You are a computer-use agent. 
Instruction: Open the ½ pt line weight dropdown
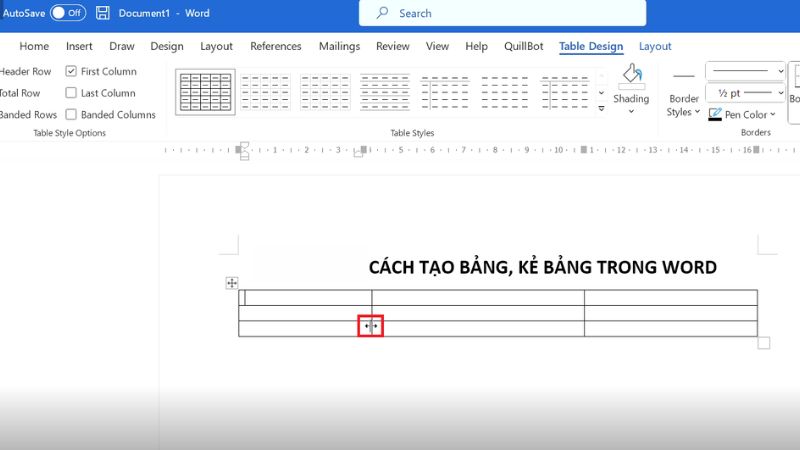(745, 93)
